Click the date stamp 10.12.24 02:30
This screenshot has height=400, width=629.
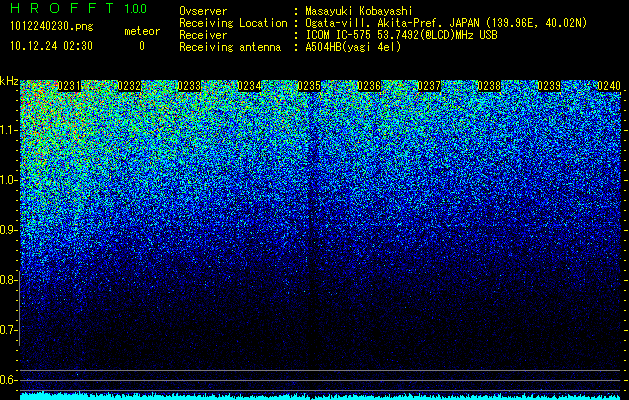pos(51,46)
